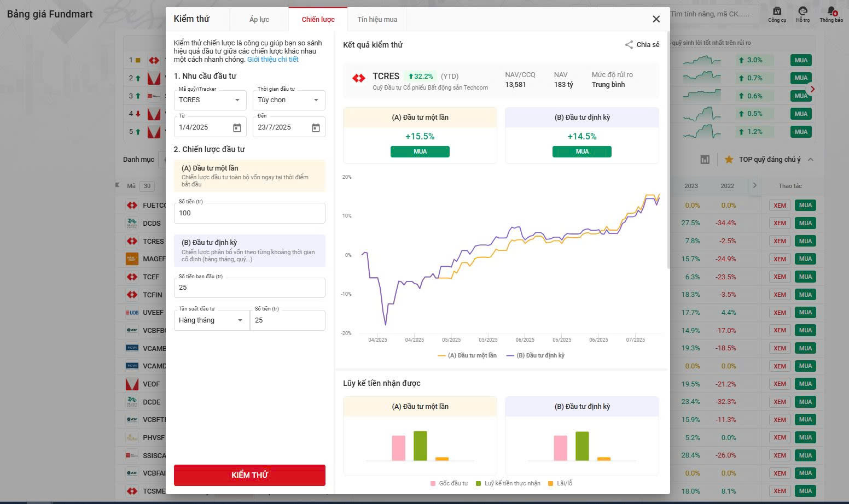Switch to the Tín hiệu mua tab
The image size is (849, 504).
click(377, 19)
